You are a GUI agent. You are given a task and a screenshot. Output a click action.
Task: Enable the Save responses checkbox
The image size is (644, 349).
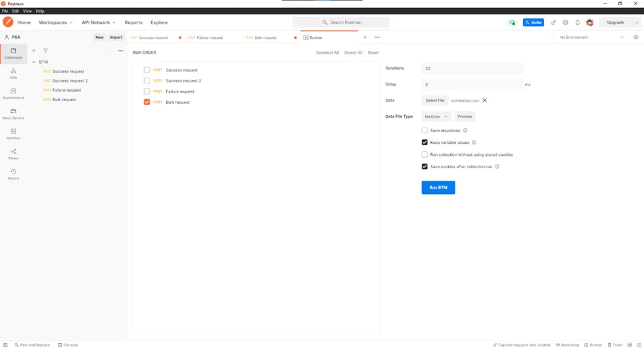click(425, 130)
